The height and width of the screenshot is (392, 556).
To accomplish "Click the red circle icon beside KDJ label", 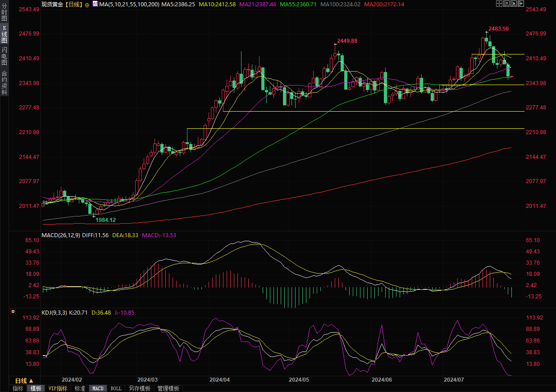I will click(13, 311).
